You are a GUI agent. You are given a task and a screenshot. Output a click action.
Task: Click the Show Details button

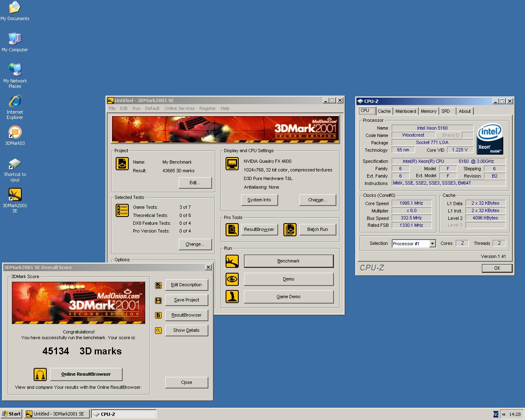(187, 330)
